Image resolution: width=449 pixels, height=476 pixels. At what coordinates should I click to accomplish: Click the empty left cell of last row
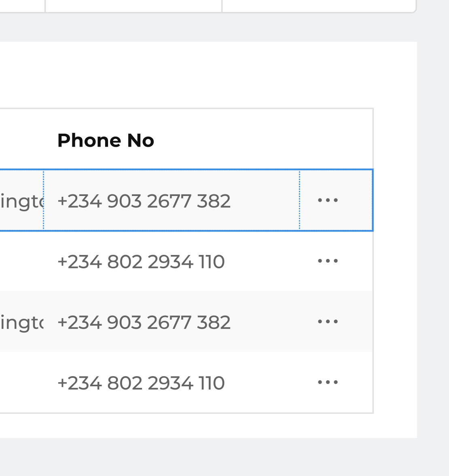pyautogui.click(x=22, y=383)
